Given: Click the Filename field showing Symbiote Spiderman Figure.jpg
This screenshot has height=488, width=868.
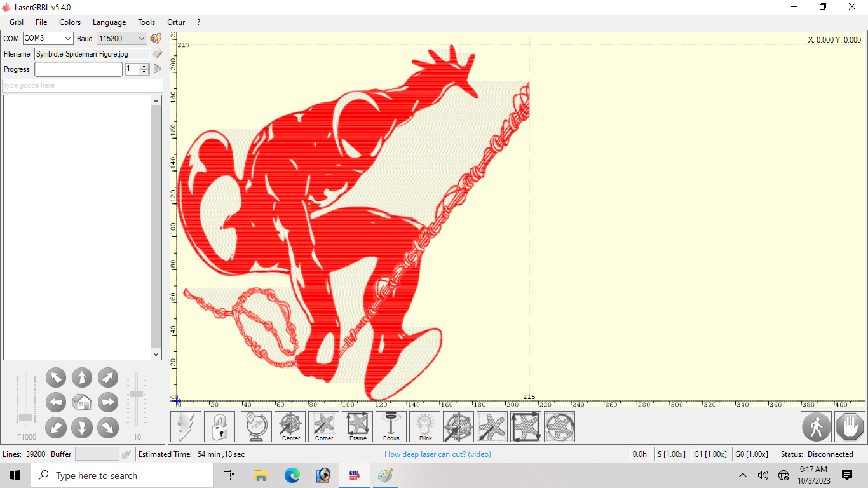Looking at the screenshot, I should tap(93, 54).
